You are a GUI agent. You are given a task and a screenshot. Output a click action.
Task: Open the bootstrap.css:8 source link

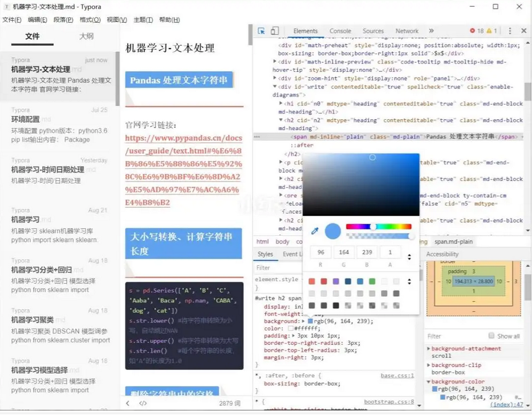pyautogui.click(x=389, y=402)
